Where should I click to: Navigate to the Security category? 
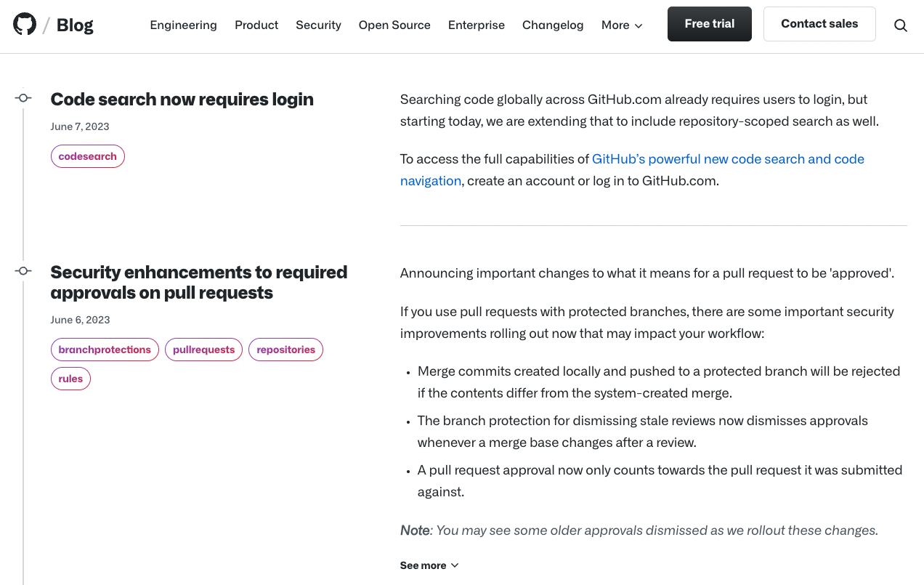[x=318, y=25]
